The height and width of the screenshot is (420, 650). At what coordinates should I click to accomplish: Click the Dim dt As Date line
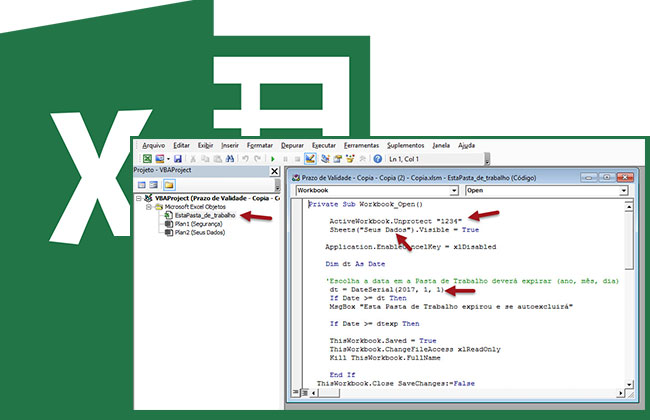pyautogui.click(x=355, y=264)
